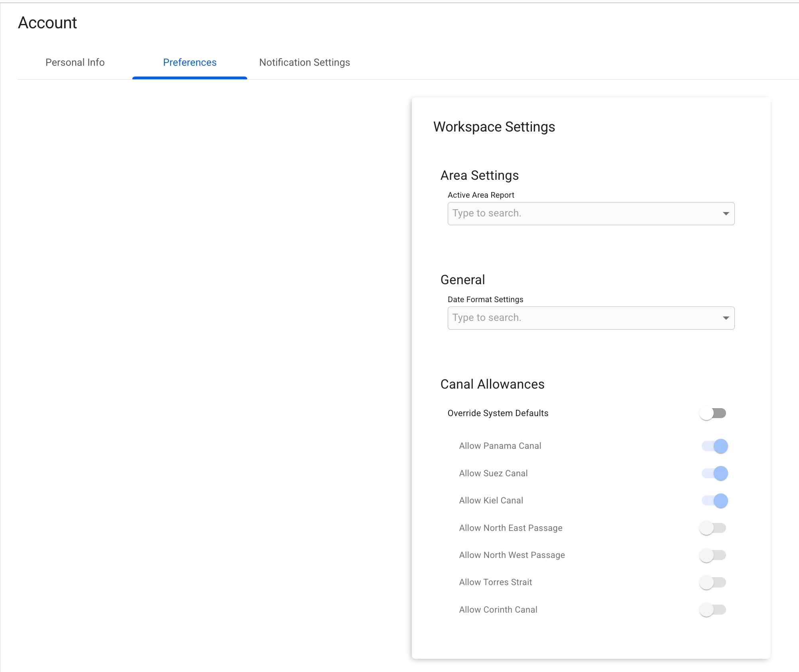
Task: Click Active Area Report search field
Action: click(x=582, y=214)
